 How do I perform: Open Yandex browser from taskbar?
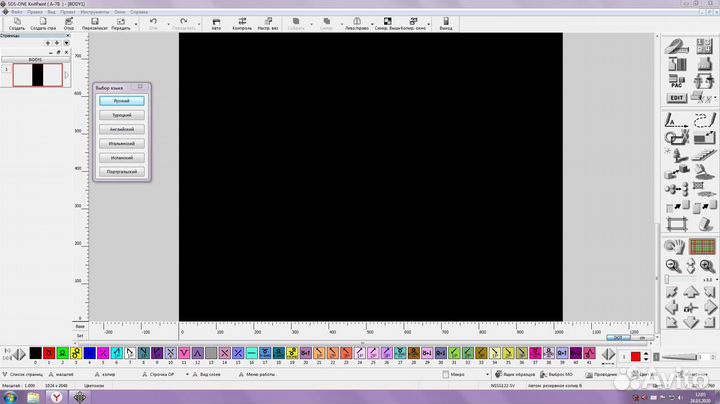[x=56, y=397]
